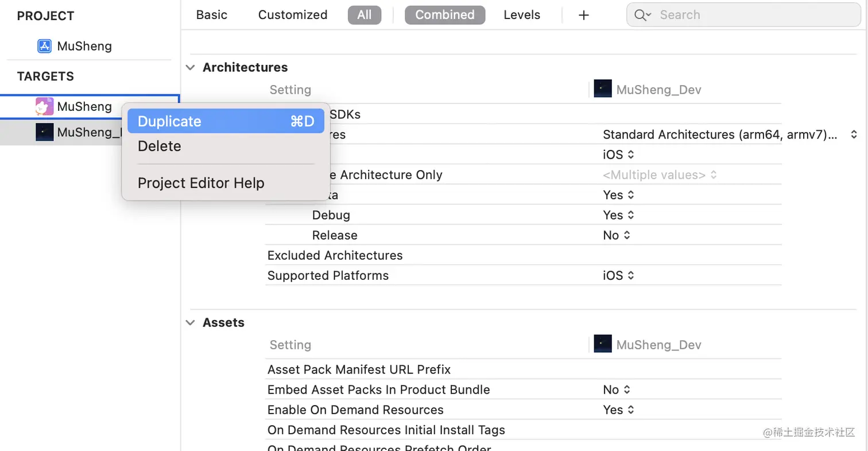Collapse the Architectures section
Image resolution: width=868 pixels, height=451 pixels.
click(x=190, y=67)
